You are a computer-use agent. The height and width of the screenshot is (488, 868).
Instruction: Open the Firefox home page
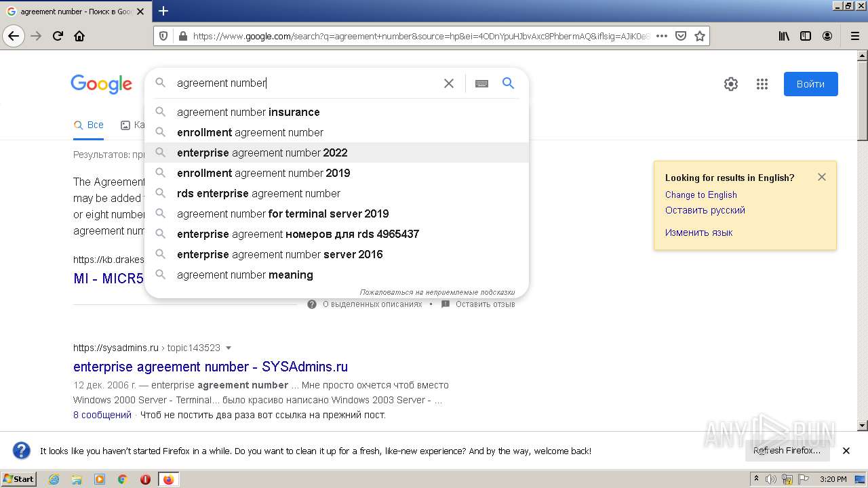79,37
